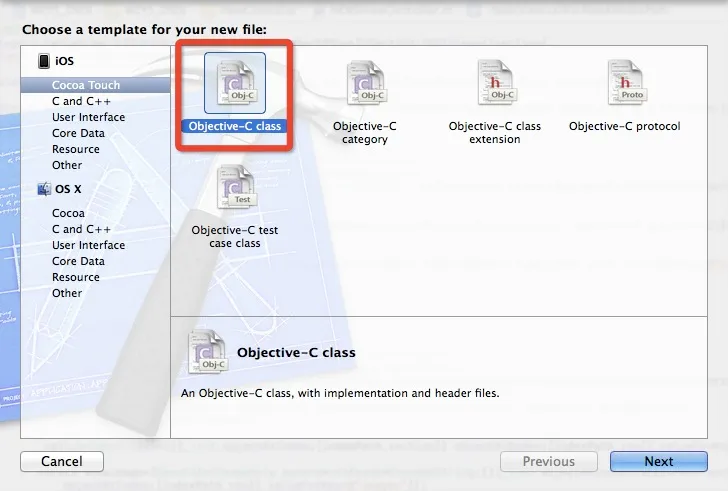Open Other category under iOS
The width and height of the screenshot is (728, 491).
tap(67, 165)
